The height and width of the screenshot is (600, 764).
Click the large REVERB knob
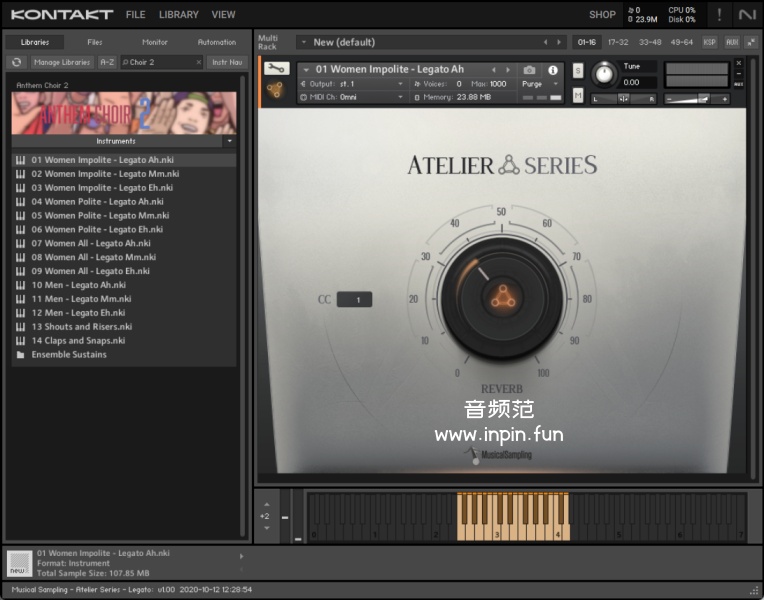tap(501, 298)
